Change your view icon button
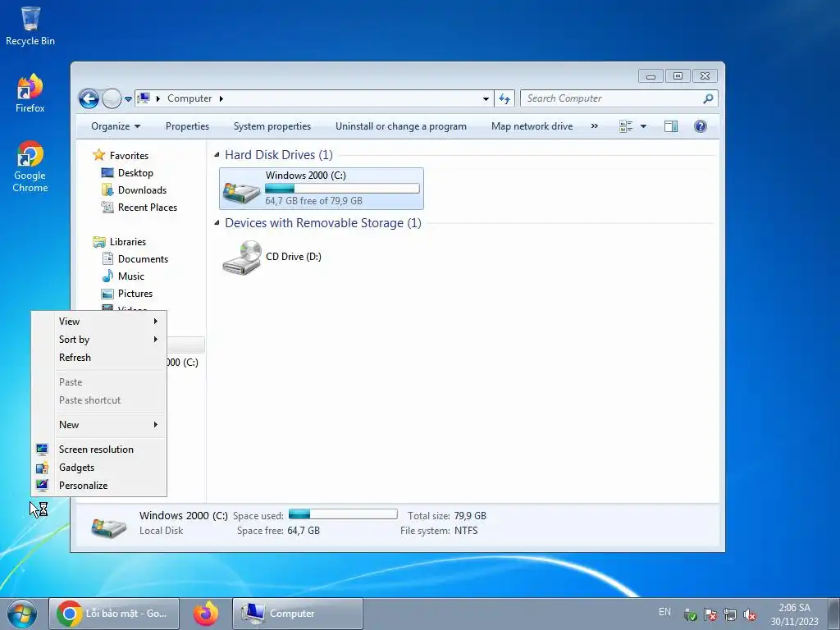 coord(626,126)
